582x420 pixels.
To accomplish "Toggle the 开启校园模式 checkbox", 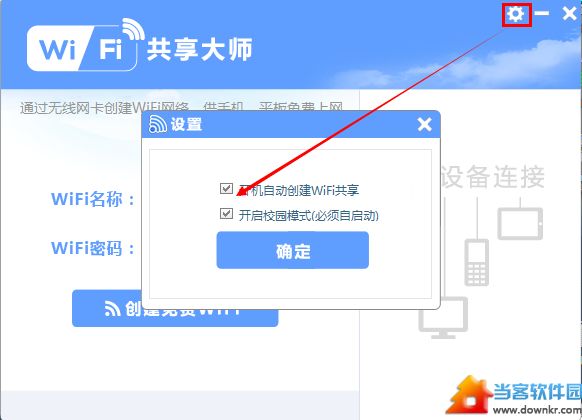I will coord(226,214).
